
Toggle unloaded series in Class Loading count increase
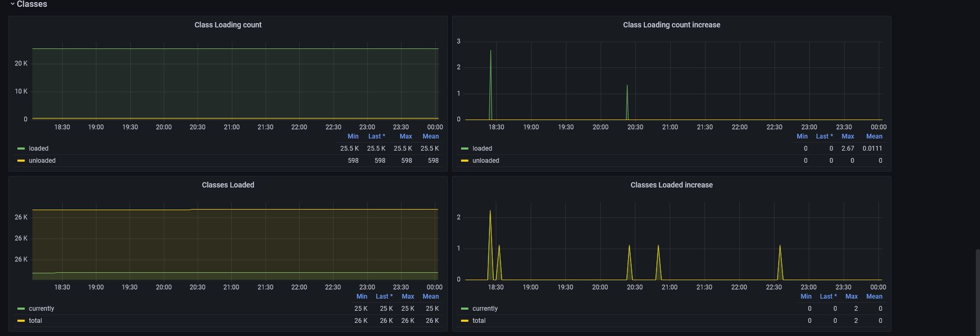[x=486, y=161]
